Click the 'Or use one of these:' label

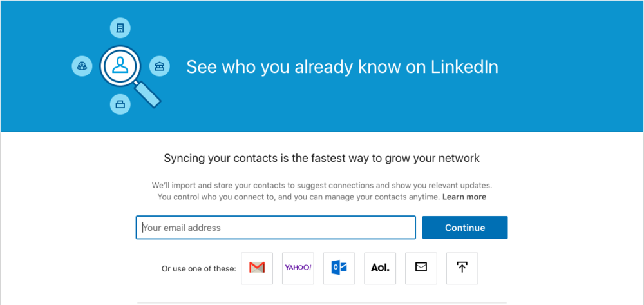(x=199, y=269)
